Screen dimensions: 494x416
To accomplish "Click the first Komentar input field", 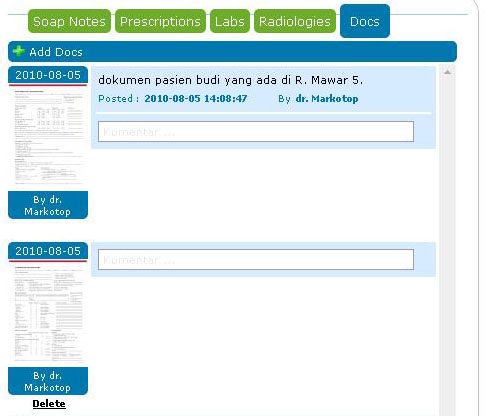I will click(256, 132).
